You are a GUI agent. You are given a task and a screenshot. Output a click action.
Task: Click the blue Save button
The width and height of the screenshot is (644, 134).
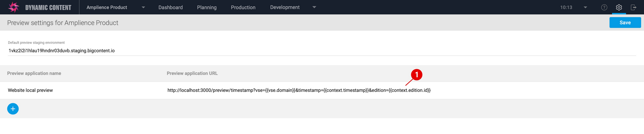click(625, 23)
